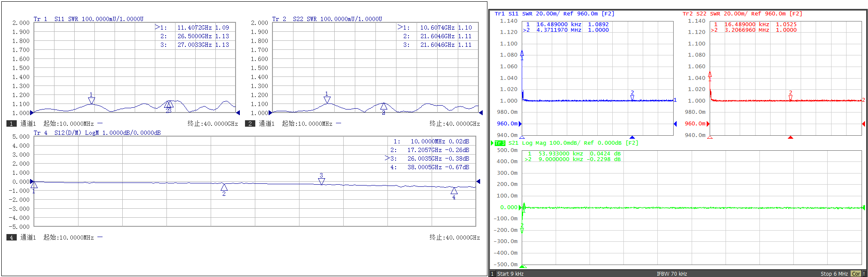This screenshot has height=277, width=868.
Task: Click the red reference arrow at 960.0m
Action: click(x=708, y=124)
